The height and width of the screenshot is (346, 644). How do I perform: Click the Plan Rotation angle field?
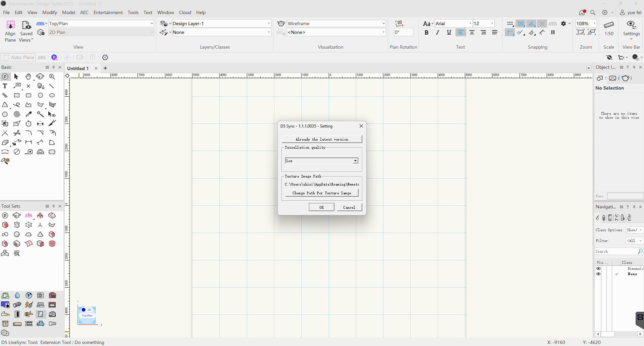(403, 32)
